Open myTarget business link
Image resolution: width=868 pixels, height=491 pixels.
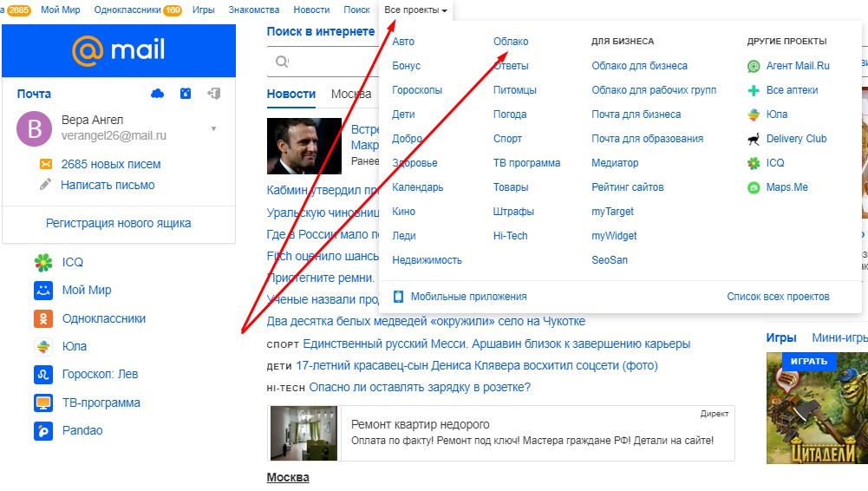point(612,212)
